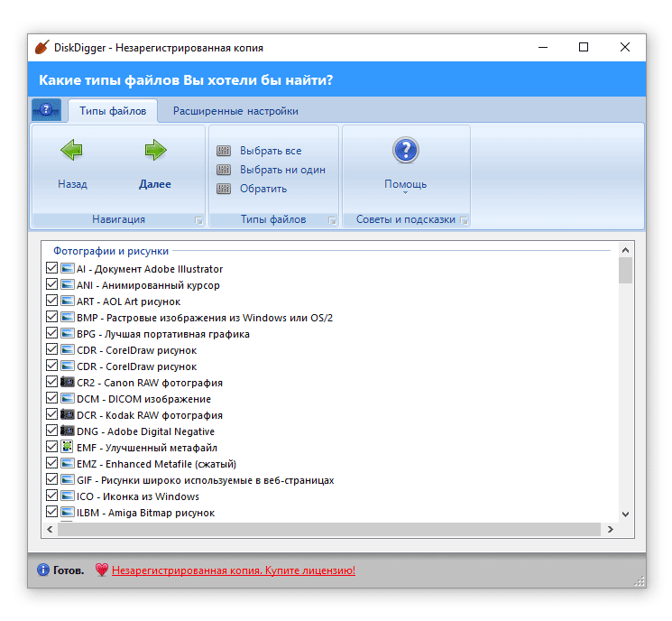The height and width of the screenshot is (621, 672).
Task: Toggle the DNG checkbox
Action: tap(51, 431)
